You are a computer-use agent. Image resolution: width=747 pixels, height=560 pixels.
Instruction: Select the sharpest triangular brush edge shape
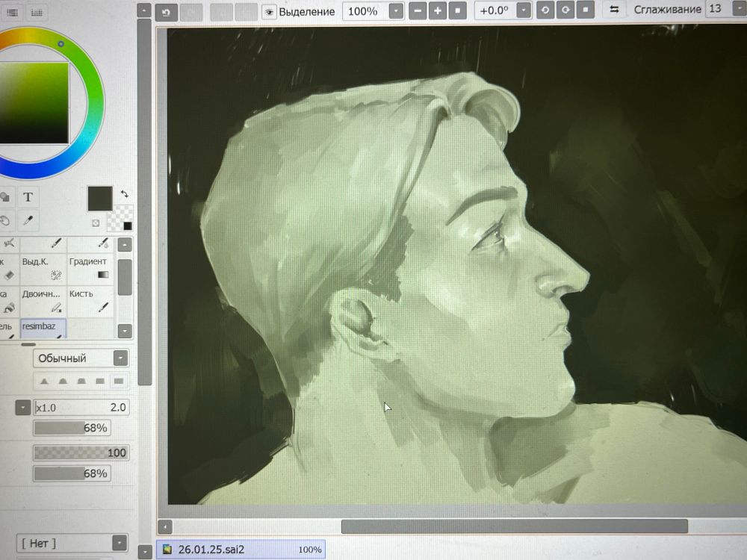44,381
